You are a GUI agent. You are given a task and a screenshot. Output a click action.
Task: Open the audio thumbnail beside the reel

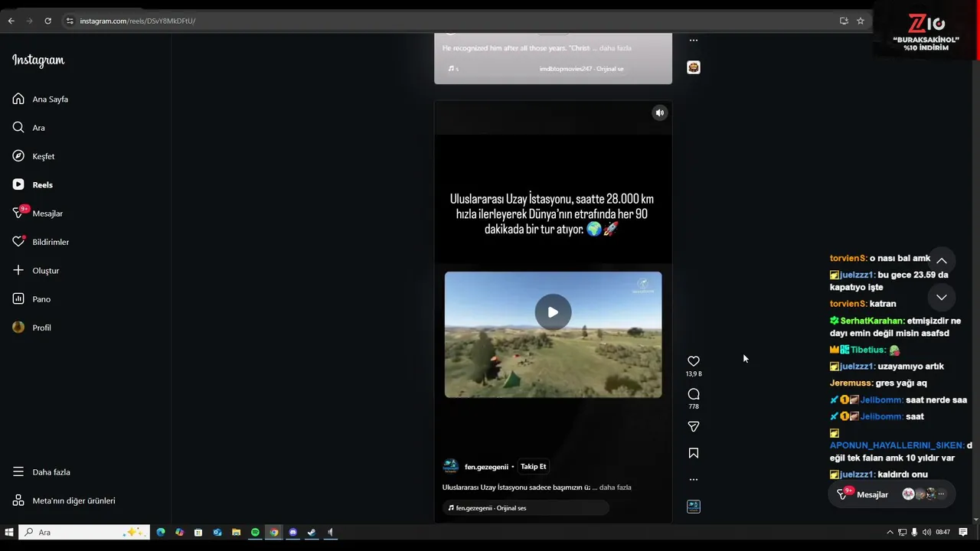tap(694, 507)
